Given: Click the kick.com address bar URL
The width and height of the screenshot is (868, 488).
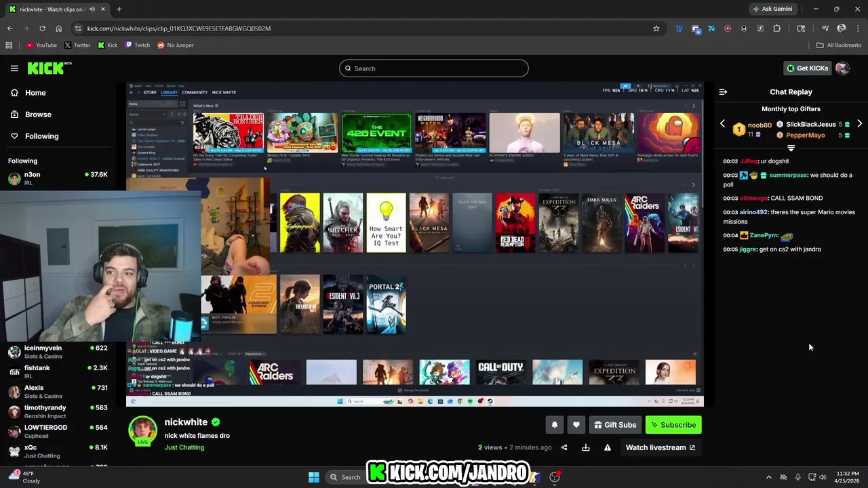Looking at the screenshot, I should coord(179,28).
